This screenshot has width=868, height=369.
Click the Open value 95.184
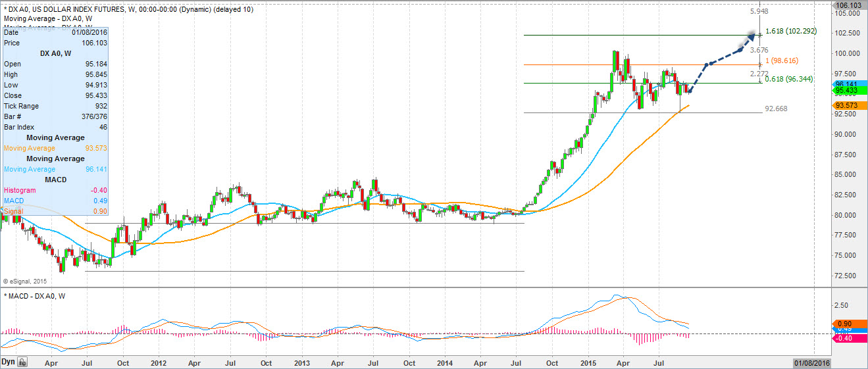click(95, 64)
